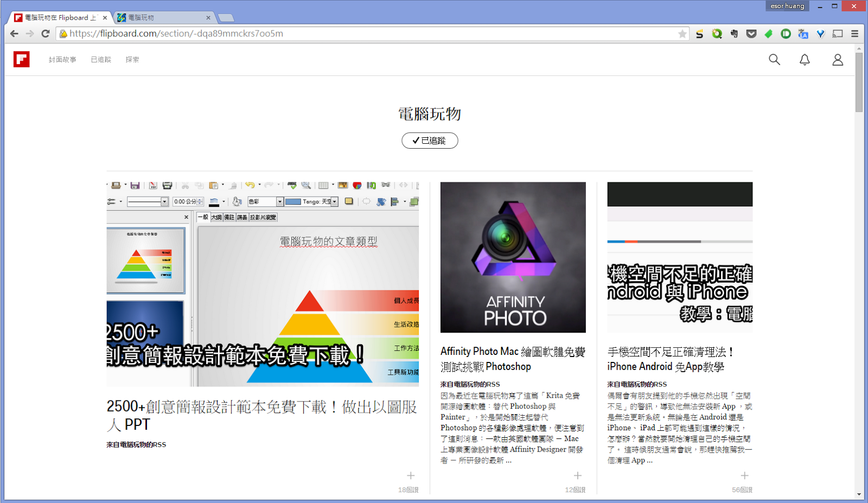Click the esor huang profile label
Image resolution: width=868 pixels, height=503 pixels.
pyautogui.click(x=787, y=6)
